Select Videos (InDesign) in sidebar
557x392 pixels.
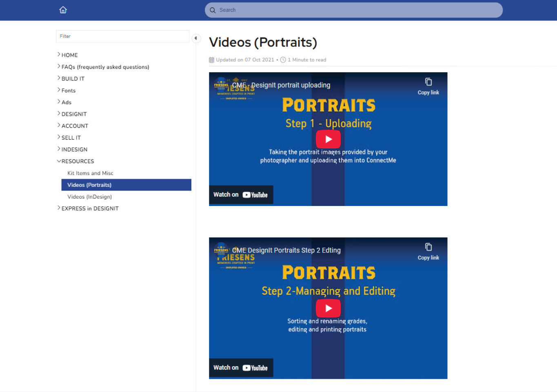click(x=89, y=197)
